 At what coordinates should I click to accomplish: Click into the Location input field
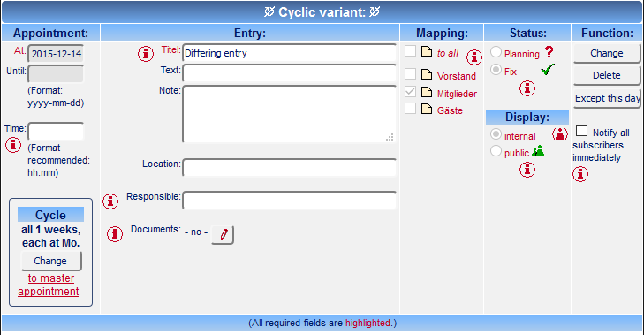(x=290, y=167)
